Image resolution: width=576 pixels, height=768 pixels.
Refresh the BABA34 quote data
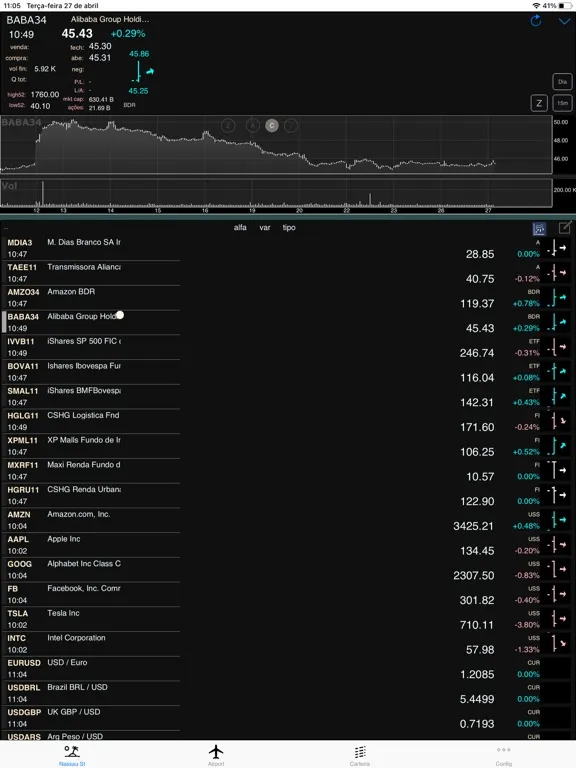pos(536,21)
